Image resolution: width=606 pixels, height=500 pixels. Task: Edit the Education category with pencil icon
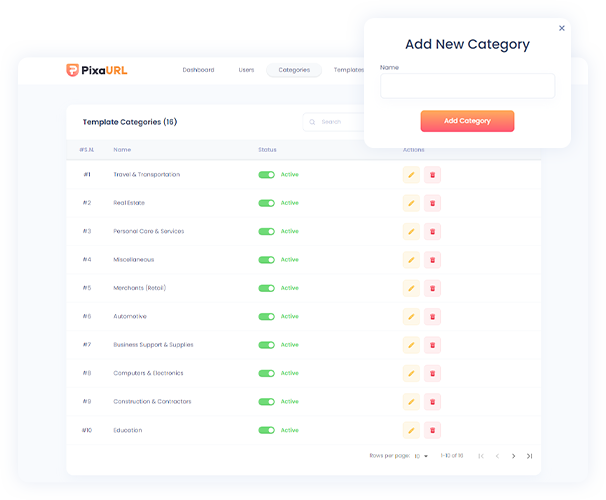411,431
